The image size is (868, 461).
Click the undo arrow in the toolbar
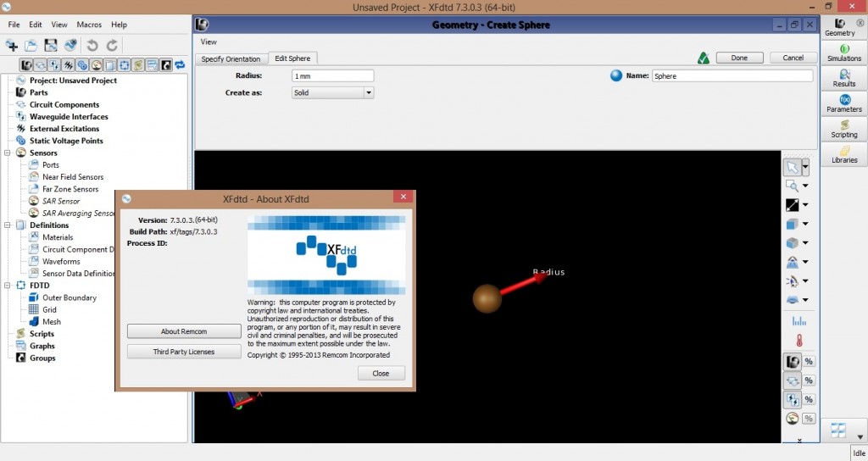pyautogui.click(x=92, y=46)
